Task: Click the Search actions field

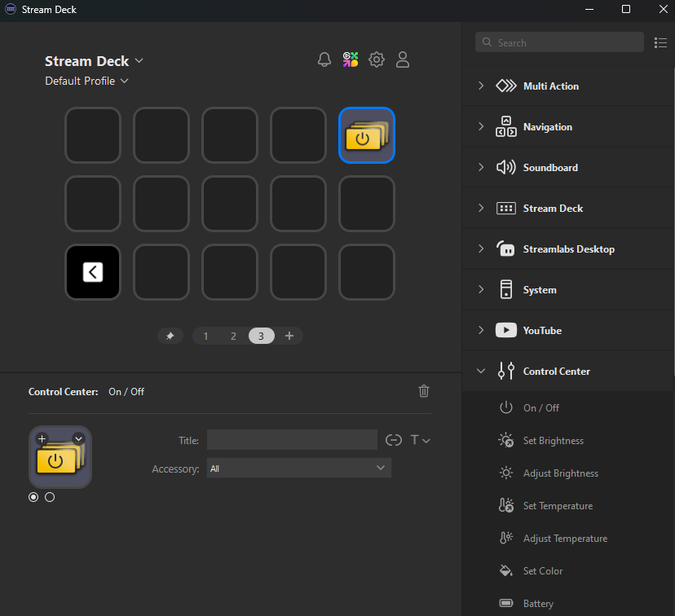Action: tap(559, 42)
